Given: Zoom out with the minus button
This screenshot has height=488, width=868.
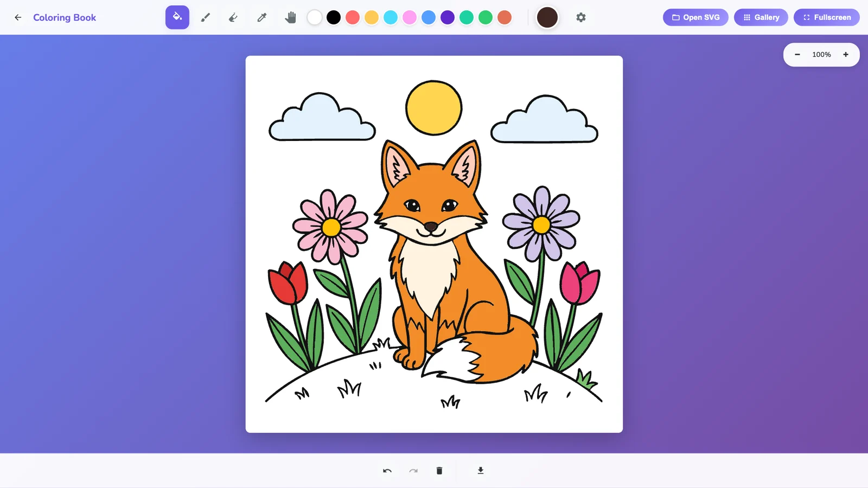Looking at the screenshot, I should [797, 55].
